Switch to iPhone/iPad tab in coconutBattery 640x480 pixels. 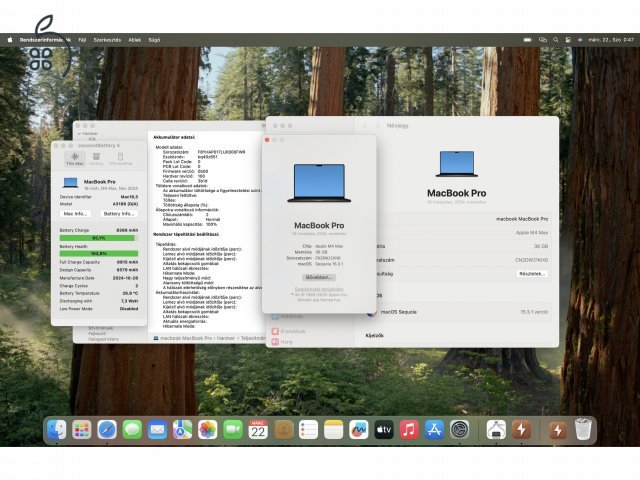(120, 159)
